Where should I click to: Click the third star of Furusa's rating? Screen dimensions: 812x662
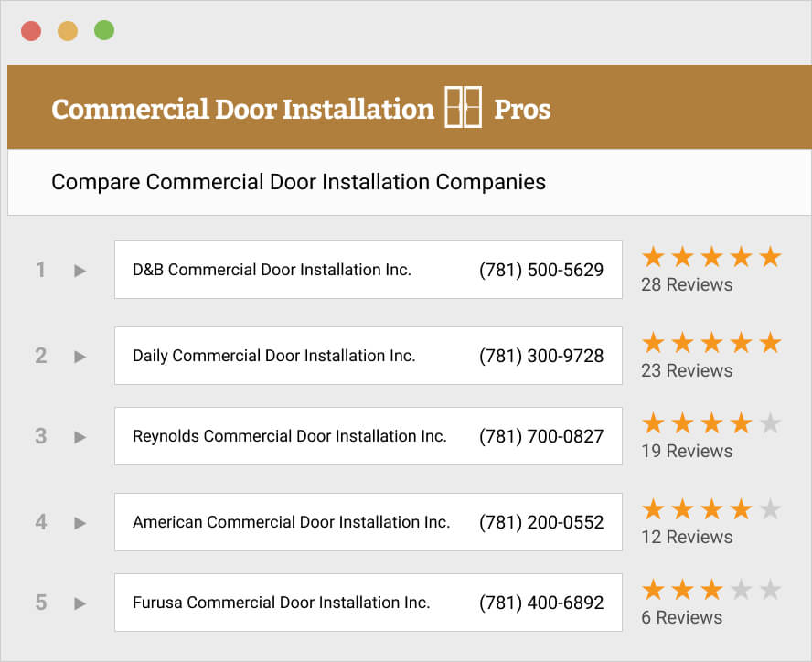[711, 590]
